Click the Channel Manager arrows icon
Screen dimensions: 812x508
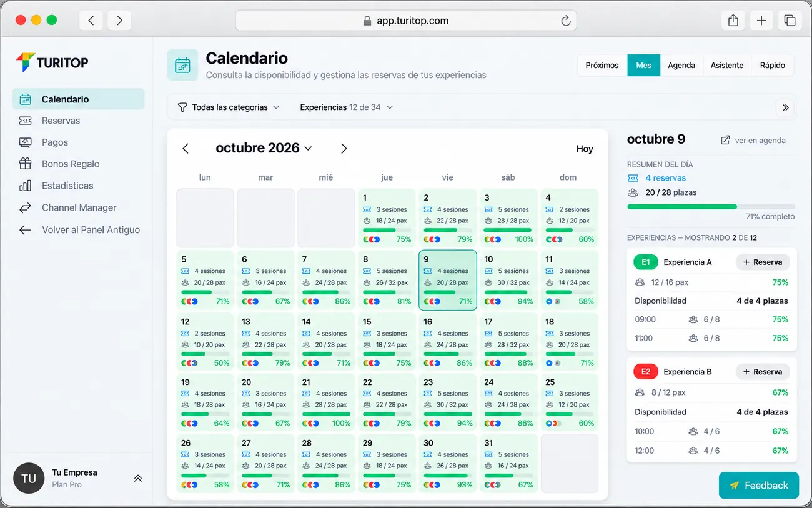coord(25,207)
